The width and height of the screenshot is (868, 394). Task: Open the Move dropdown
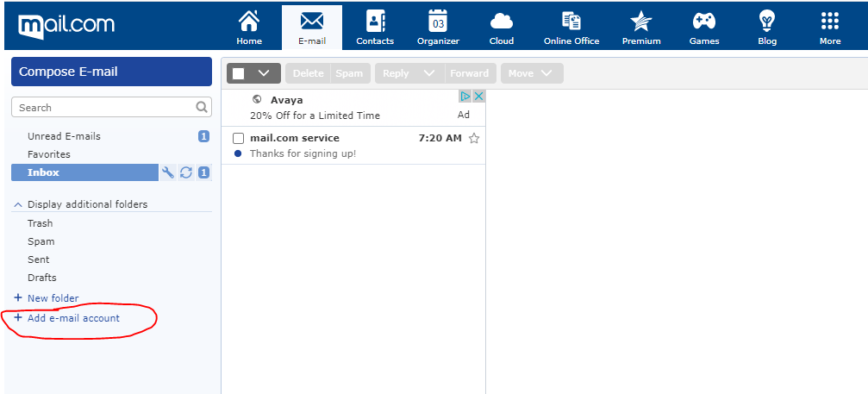coord(532,73)
